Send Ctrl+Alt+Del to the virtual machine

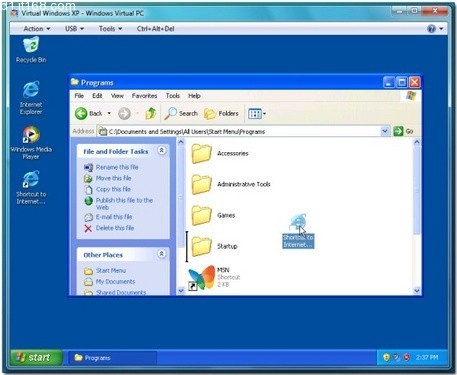[155, 29]
